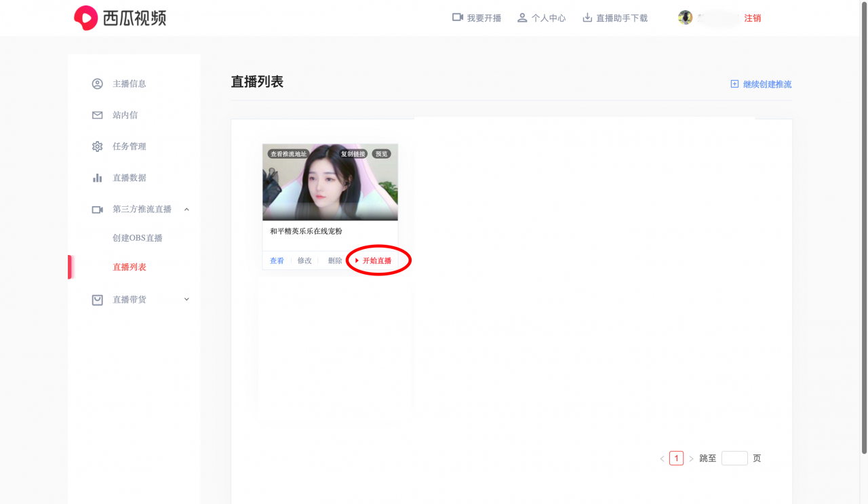Click the 站内信 envelope icon

pyautogui.click(x=98, y=115)
